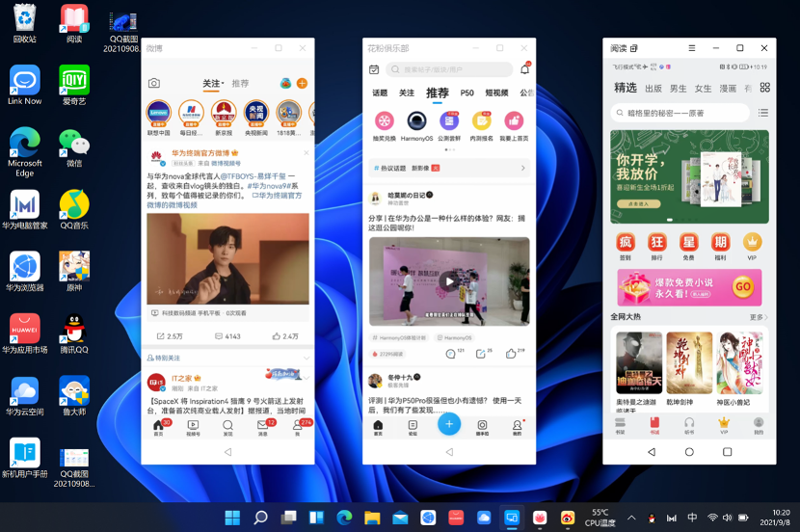Click the @TFBOYS-易烊千玺 mention link
The width and height of the screenshot is (800, 532).
coord(253,176)
